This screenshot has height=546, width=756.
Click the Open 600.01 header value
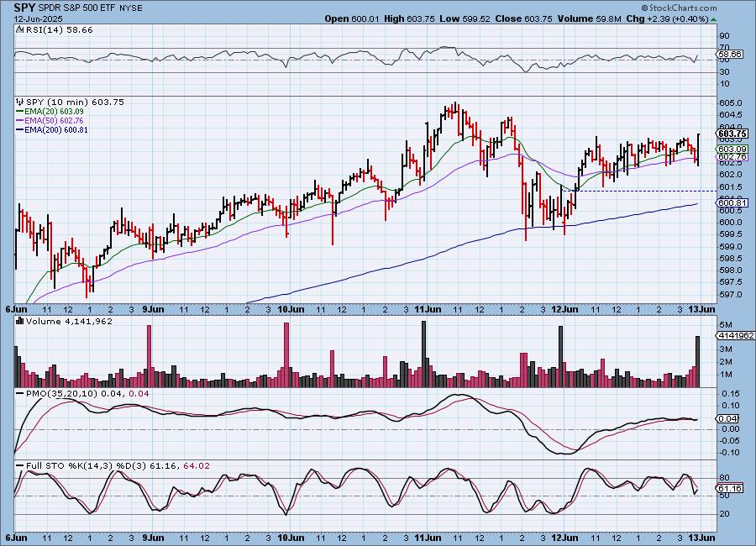(x=354, y=18)
